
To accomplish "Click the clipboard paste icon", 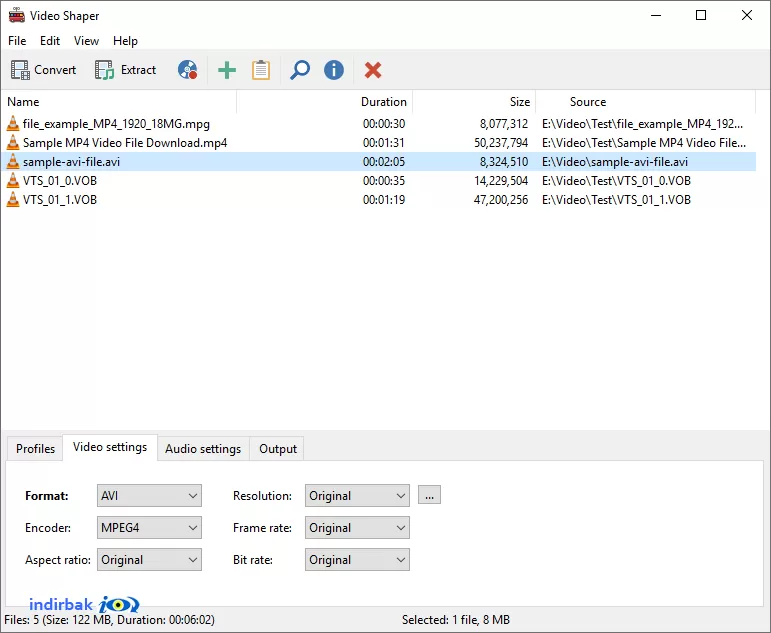I will click(261, 70).
